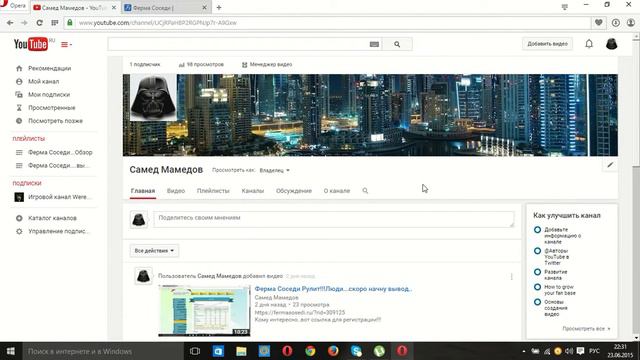Click the on-screen keyboard icon in search
640x360 pixels.
374,44
